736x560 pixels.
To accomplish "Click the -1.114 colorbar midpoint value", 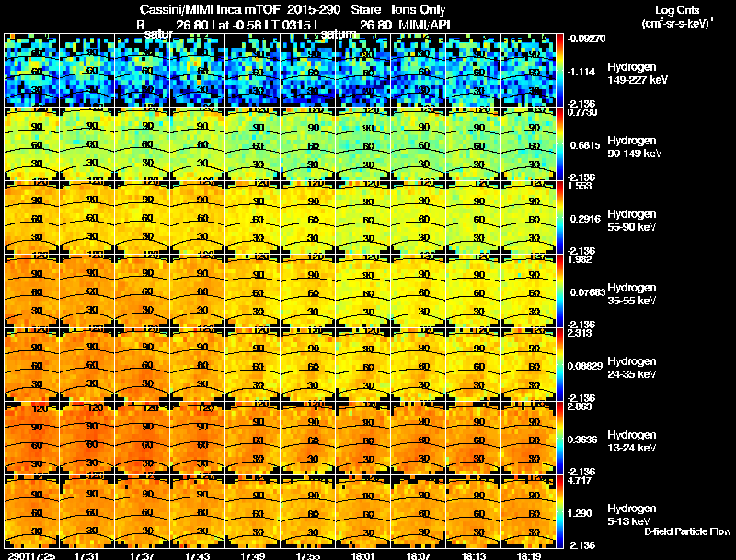I will coord(581,72).
